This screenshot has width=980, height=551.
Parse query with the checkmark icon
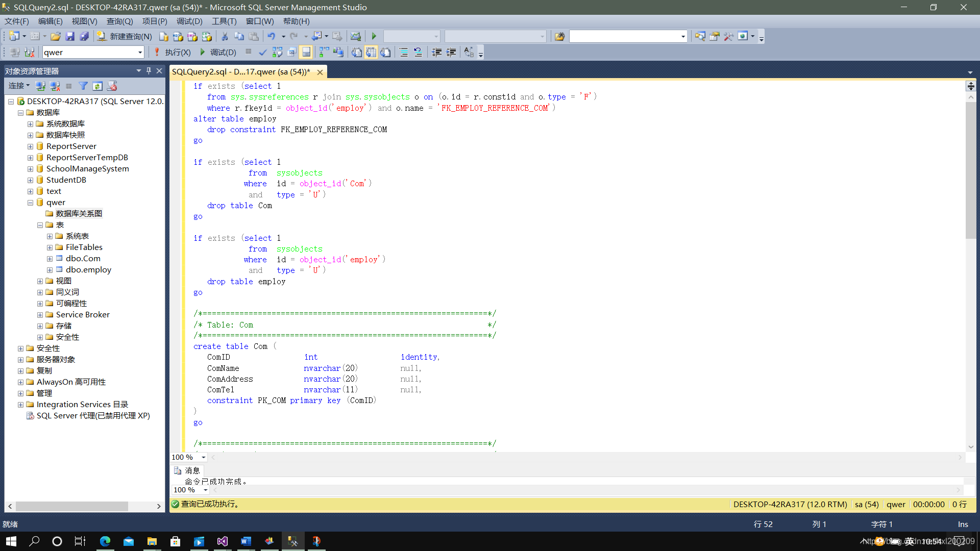pyautogui.click(x=262, y=52)
